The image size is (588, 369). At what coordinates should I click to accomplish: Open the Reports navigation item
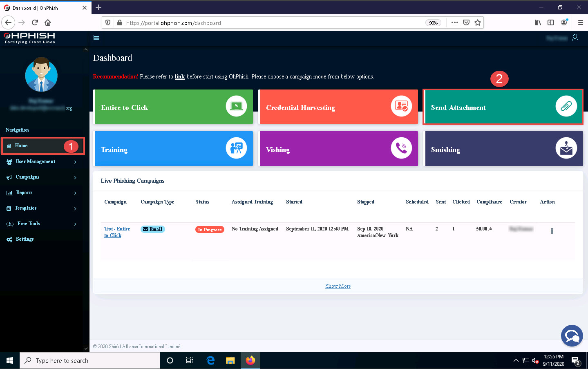pyautogui.click(x=24, y=192)
